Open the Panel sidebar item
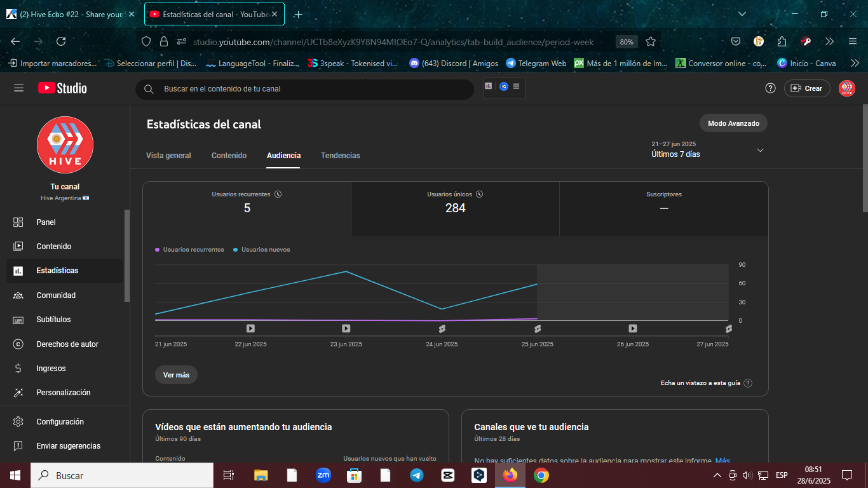The height and width of the screenshot is (488, 868). coord(65,222)
